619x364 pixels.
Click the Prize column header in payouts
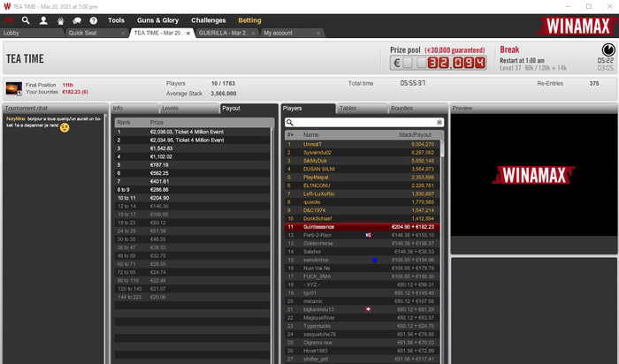pyautogui.click(x=157, y=123)
